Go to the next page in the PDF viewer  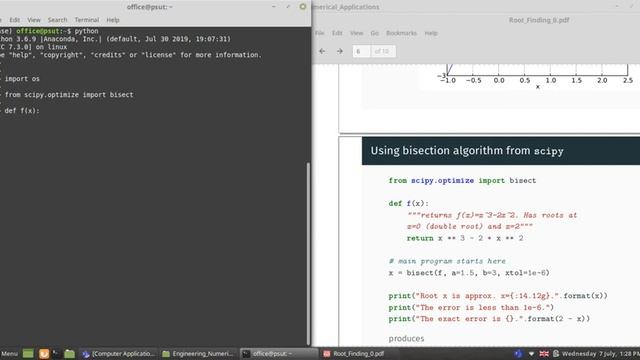340,51
